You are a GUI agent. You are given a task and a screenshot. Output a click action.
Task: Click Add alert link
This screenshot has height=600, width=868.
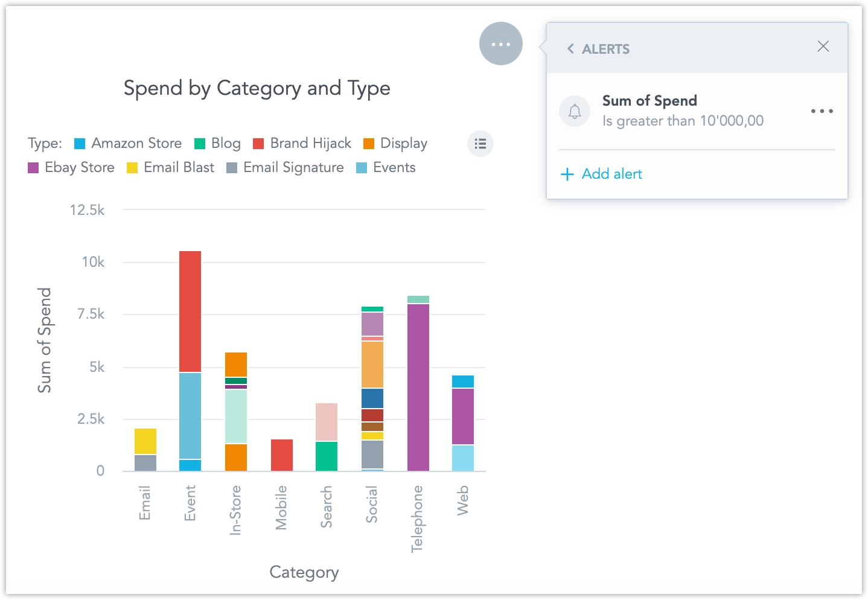point(601,174)
